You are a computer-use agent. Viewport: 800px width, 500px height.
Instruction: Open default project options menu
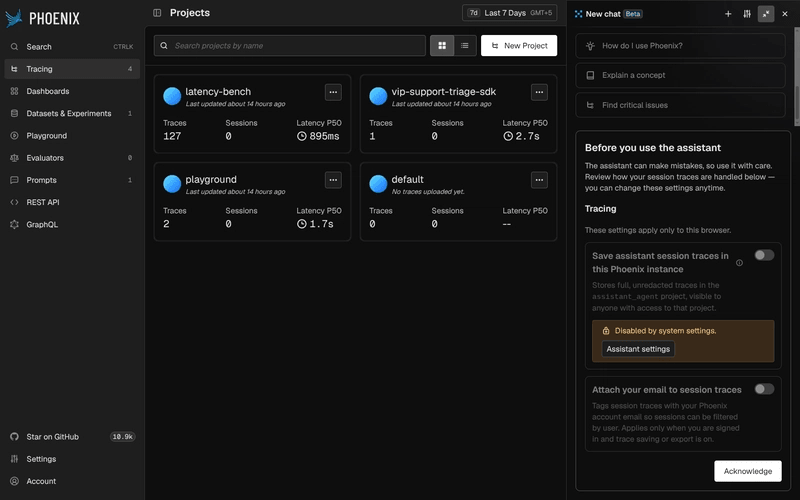coord(539,180)
